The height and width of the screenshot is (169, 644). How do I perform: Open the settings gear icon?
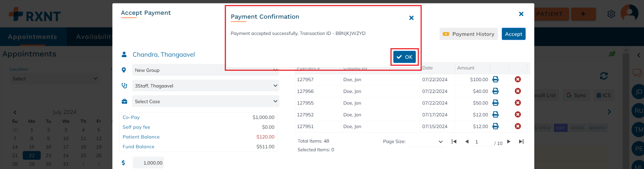point(611,14)
